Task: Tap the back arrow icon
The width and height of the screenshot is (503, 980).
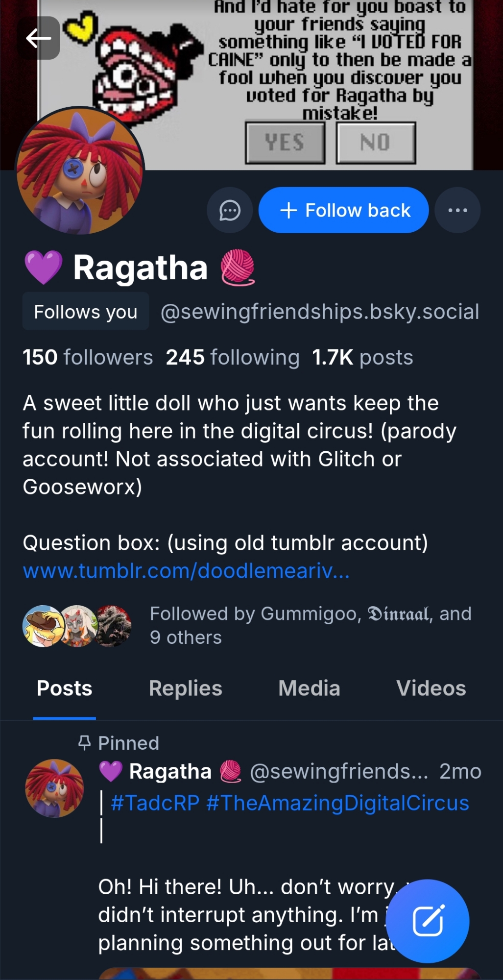Action: coord(39,38)
